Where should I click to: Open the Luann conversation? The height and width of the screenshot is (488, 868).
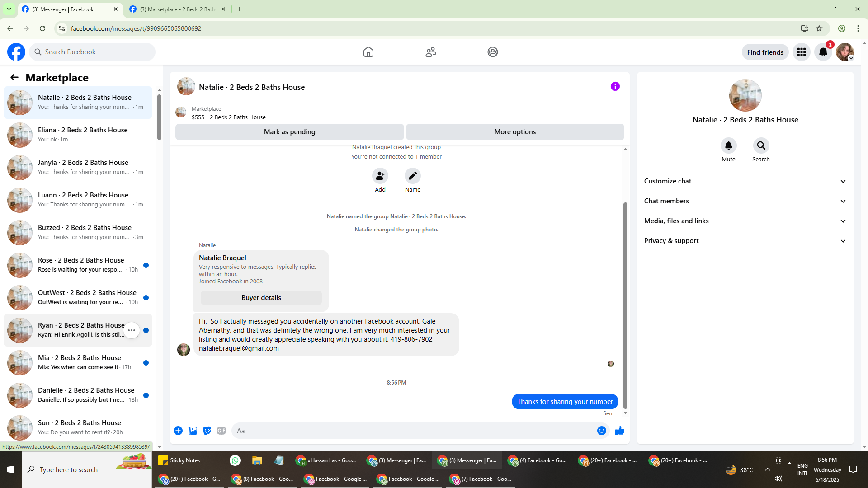point(78,200)
